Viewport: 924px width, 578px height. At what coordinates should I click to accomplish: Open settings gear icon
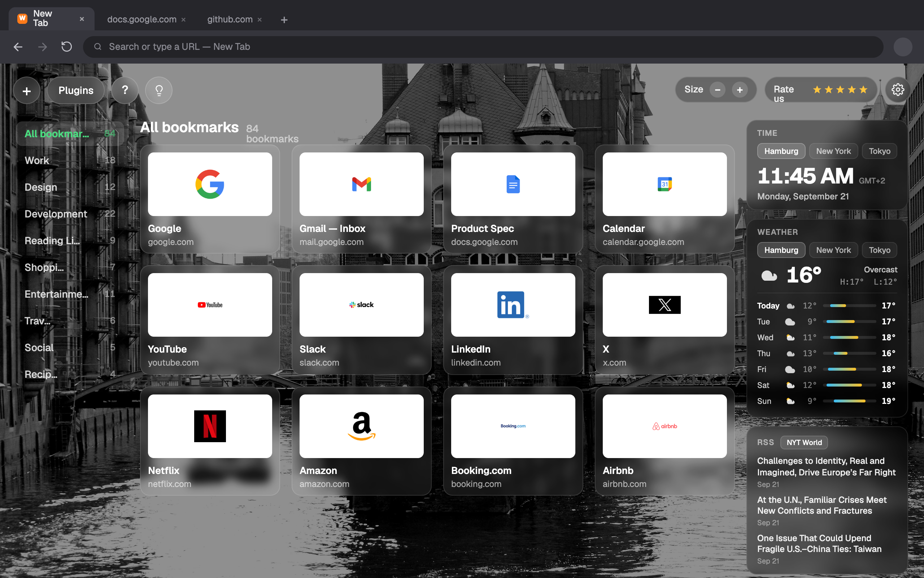(898, 90)
